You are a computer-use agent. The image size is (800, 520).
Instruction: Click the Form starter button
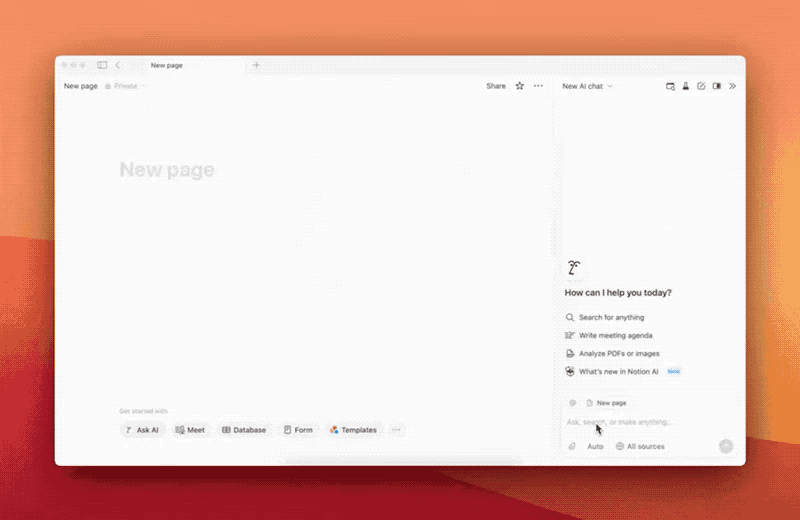click(298, 430)
